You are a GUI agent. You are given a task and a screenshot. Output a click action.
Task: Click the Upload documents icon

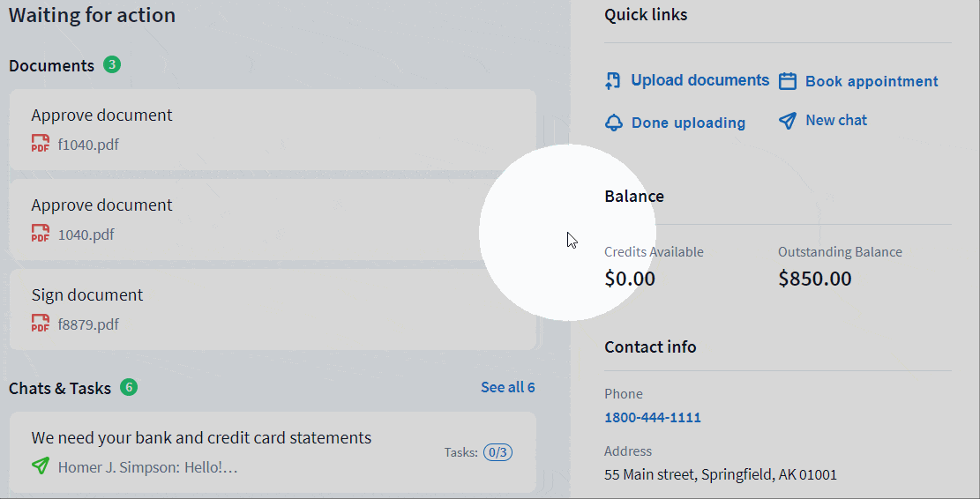coord(613,81)
